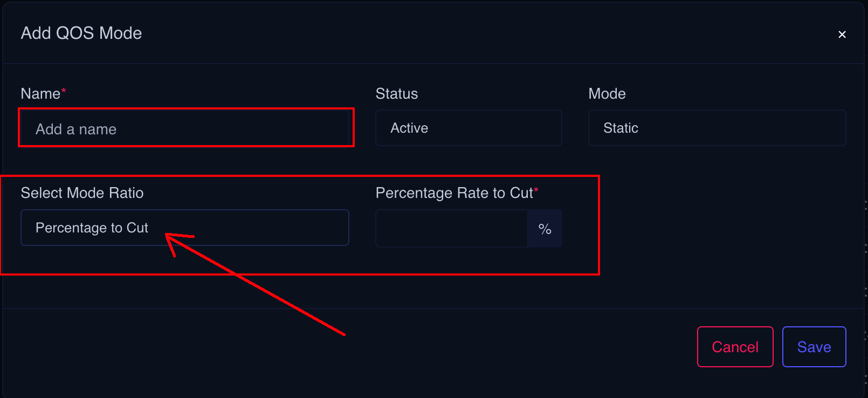The width and height of the screenshot is (868, 398).
Task: Click the Add QOS Mode dialog title
Action: tap(81, 33)
